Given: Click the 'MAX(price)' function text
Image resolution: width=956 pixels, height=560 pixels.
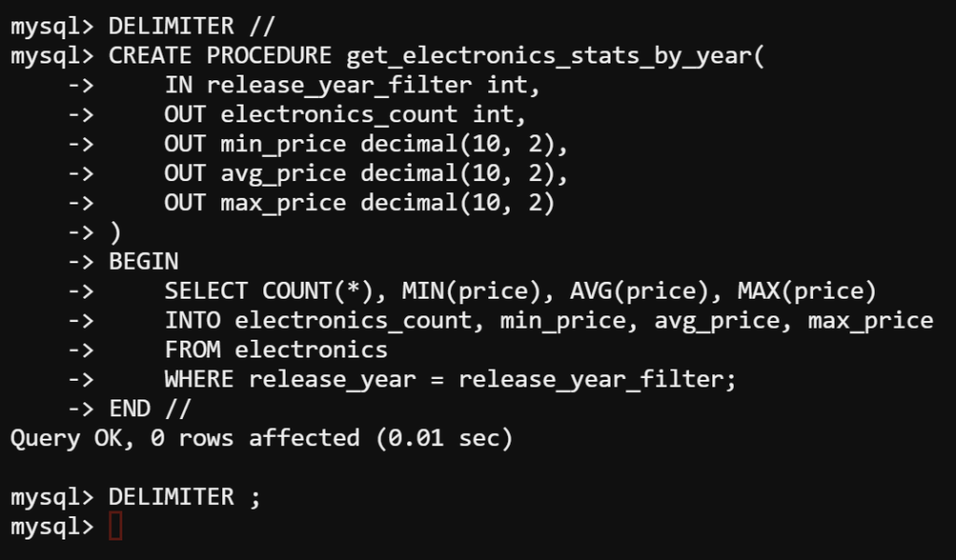Looking at the screenshot, I should (807, 291).
